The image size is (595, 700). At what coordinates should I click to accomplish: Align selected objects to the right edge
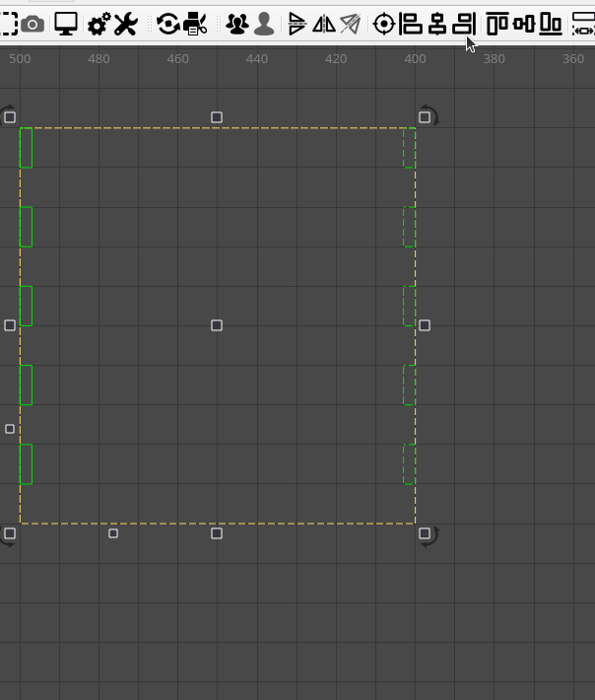pos(464,24)
